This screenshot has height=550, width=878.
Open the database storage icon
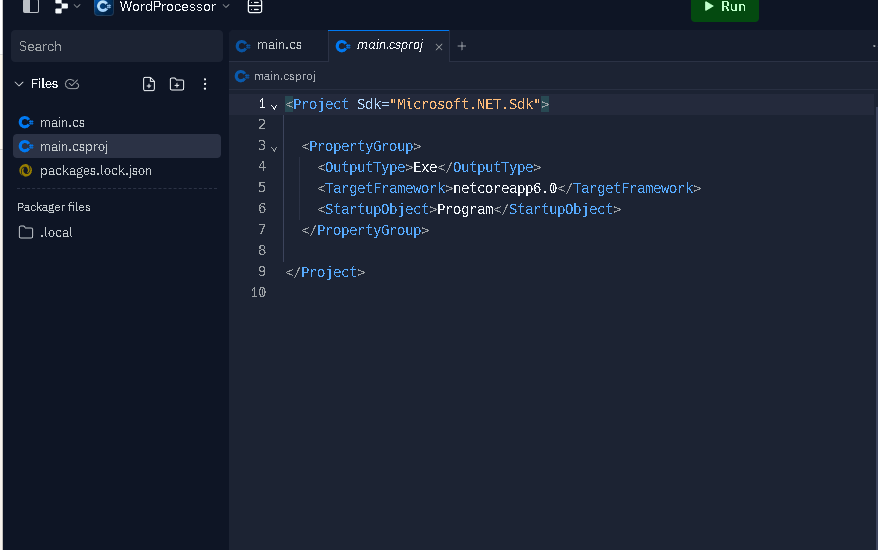[x=255, y=6]
